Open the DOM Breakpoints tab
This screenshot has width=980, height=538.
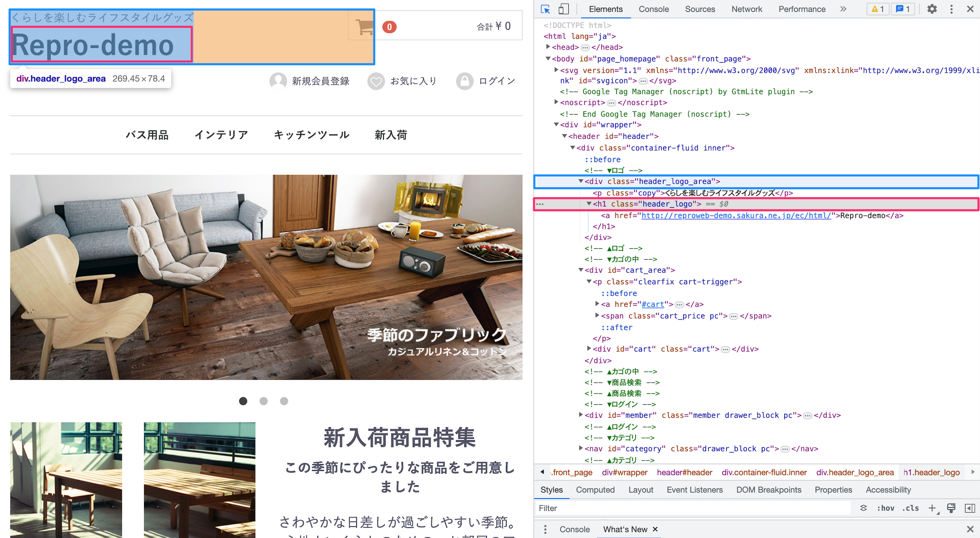click(x=768, y=490)
